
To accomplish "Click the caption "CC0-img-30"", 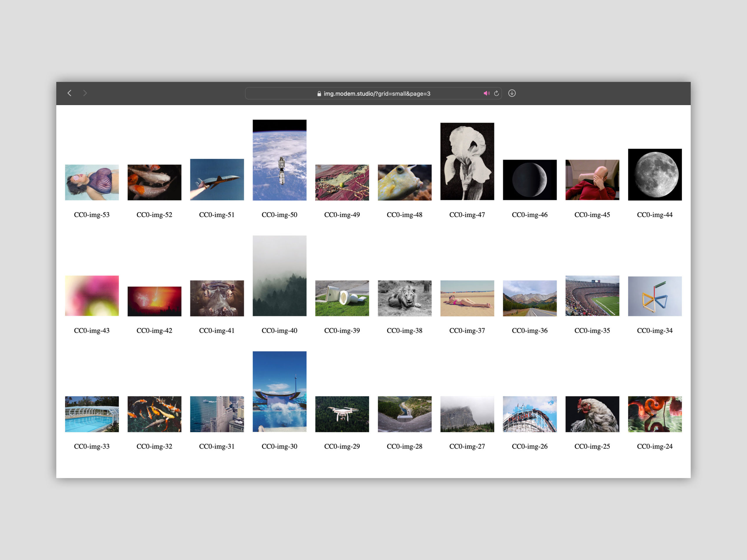I will click(x=280, y=446).
